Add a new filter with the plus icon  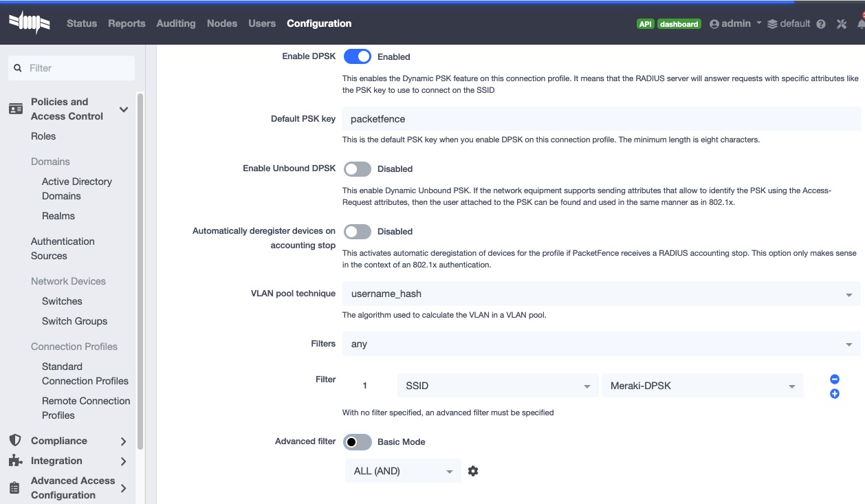834,393
